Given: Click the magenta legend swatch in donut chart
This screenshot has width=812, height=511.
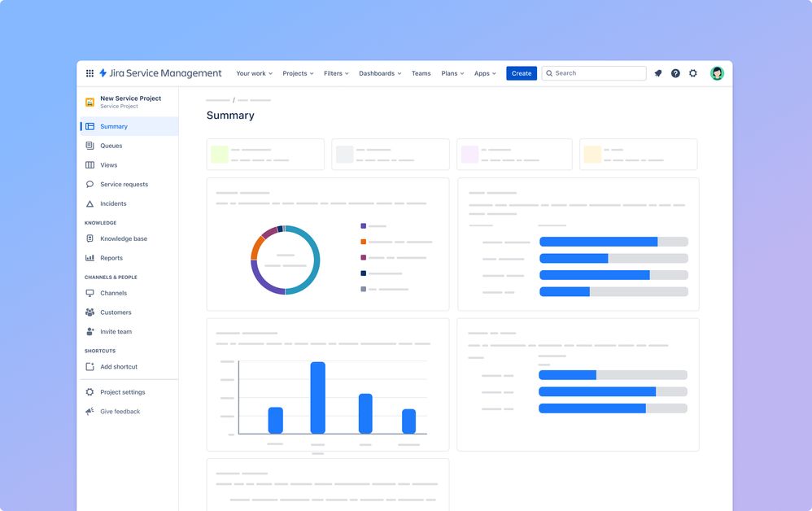Looking at the screenshot, I should tap(364, 257).
